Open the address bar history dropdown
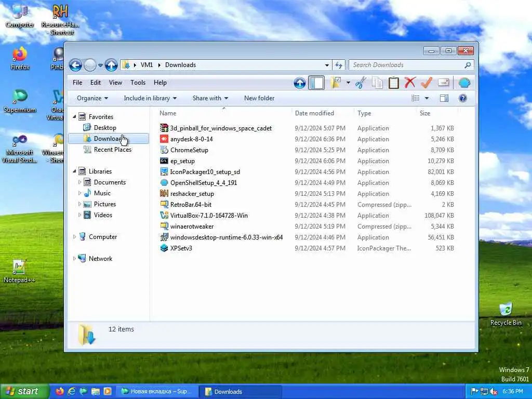Screen dimensions: 532x399 tap(327, 65)
